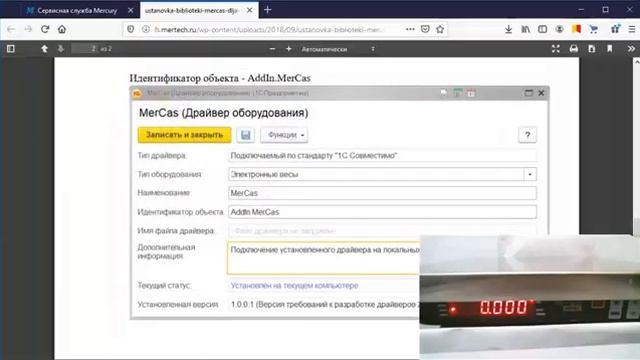This screenshot has width=640, height=360.
Task: Click the scales video overlay
Action: [x=529, y=297]
